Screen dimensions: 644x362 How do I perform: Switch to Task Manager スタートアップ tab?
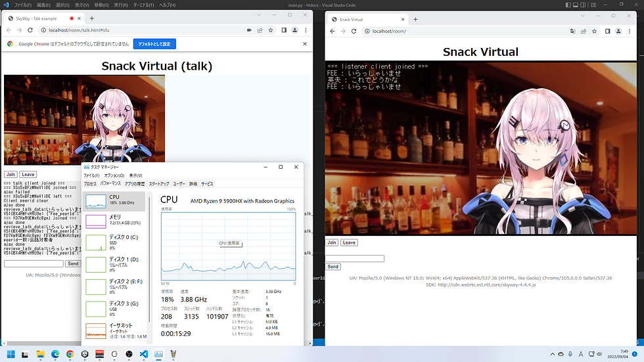coord(159,184)
